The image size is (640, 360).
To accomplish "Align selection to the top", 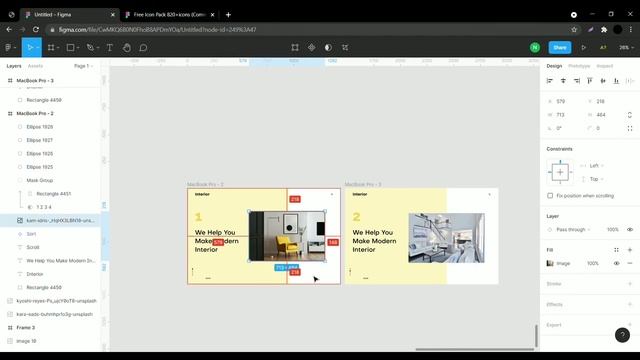I will [x=590, y=81].
